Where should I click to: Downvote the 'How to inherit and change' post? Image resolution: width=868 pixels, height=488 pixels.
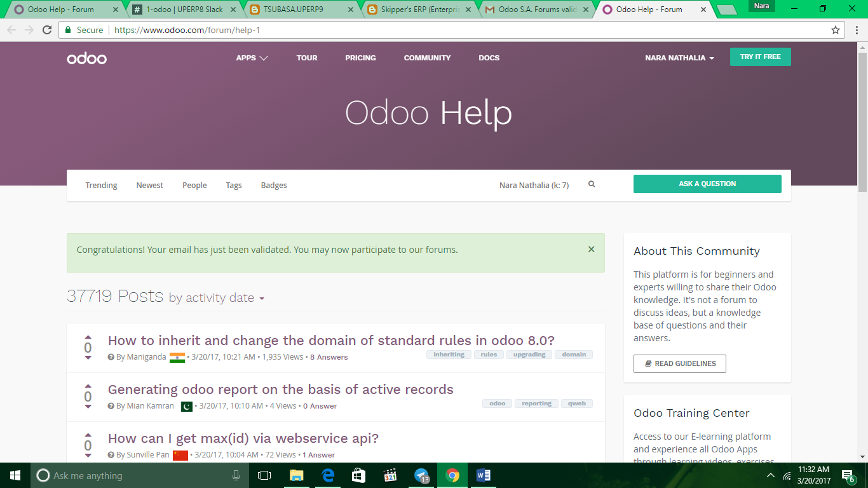[88, 358]
